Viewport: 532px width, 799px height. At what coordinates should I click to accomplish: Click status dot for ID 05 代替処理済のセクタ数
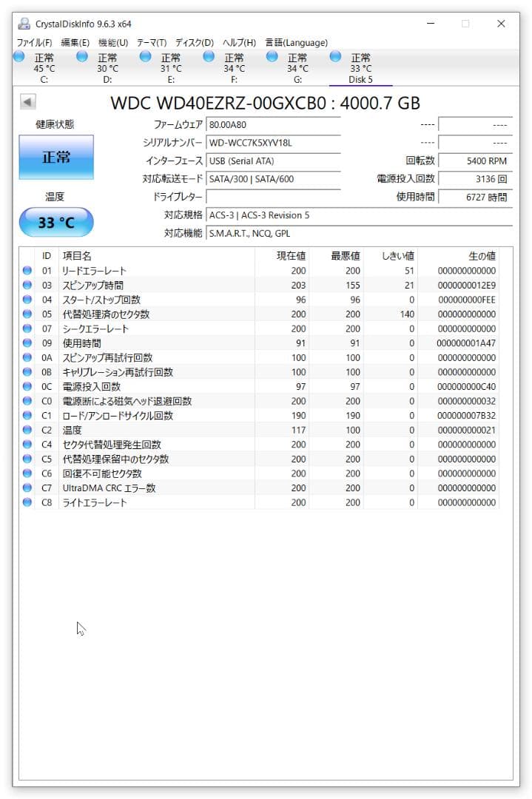[27, 314]
